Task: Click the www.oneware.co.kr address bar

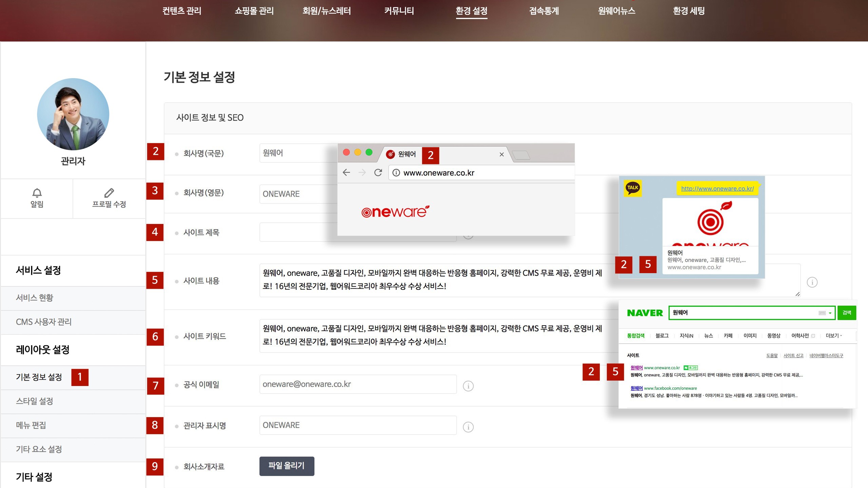Action: click(x=481, y=173)
